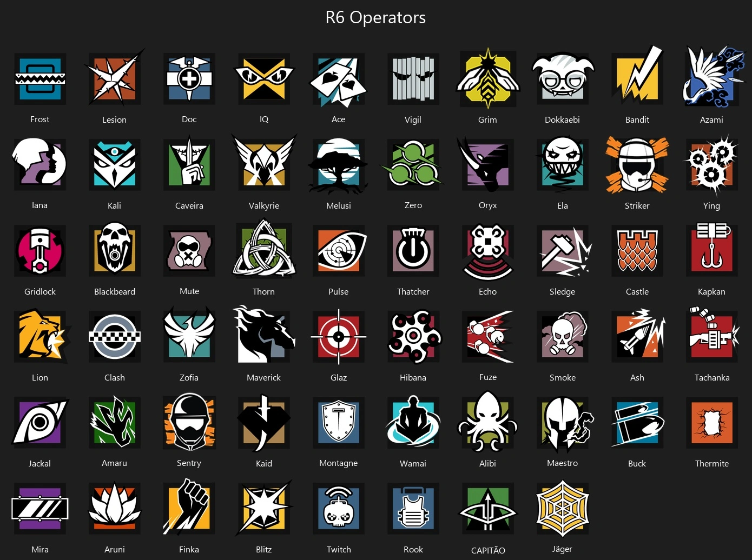752x560 pixels.
Task: Click the Thermite operator icon
Action: pos(712,422)
